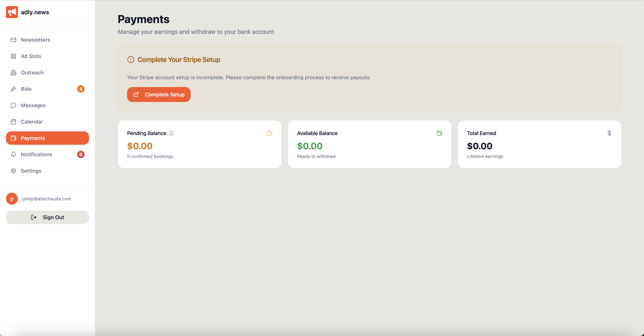
Task: Open the Messages page
Action: click(x=33, y=105)
